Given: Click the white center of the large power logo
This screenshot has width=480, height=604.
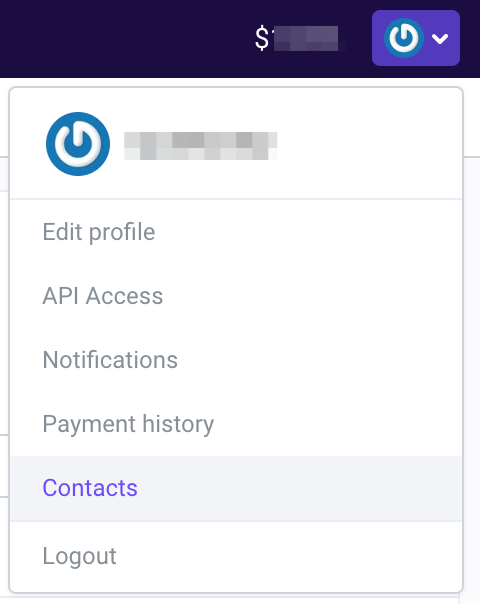Looking at the screenshot, I should point(78,144).
